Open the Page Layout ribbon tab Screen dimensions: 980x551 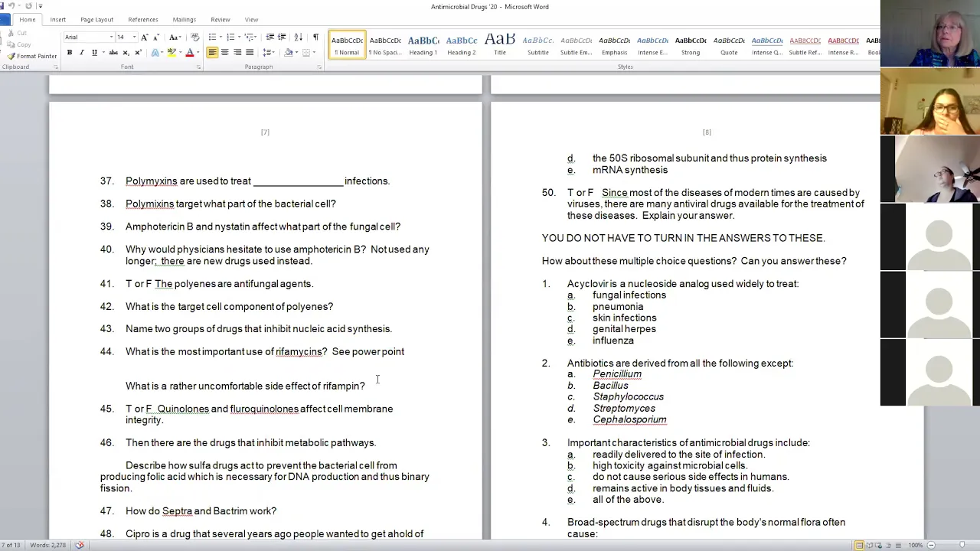[96, 19]
